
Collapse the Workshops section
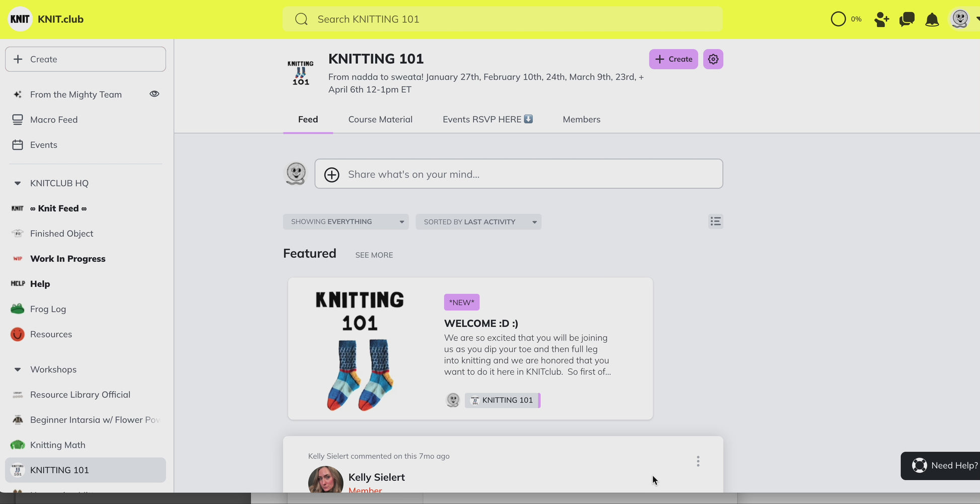tap(18, 369)
